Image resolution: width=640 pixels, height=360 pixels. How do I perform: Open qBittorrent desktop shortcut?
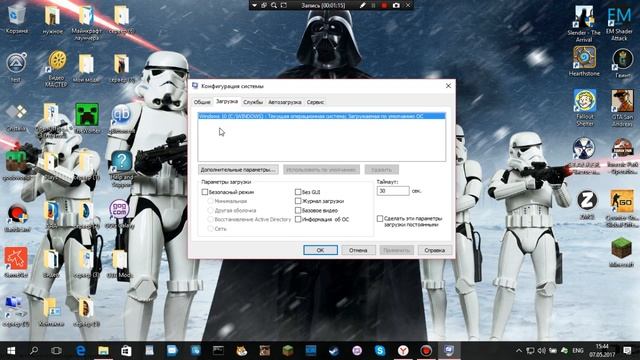click(121, 118)
